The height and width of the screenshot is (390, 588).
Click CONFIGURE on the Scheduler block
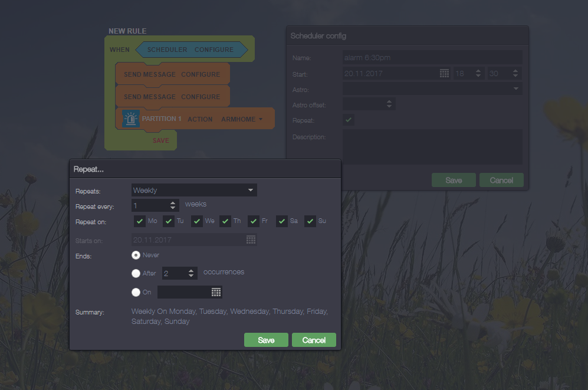(x=214, y=50)
